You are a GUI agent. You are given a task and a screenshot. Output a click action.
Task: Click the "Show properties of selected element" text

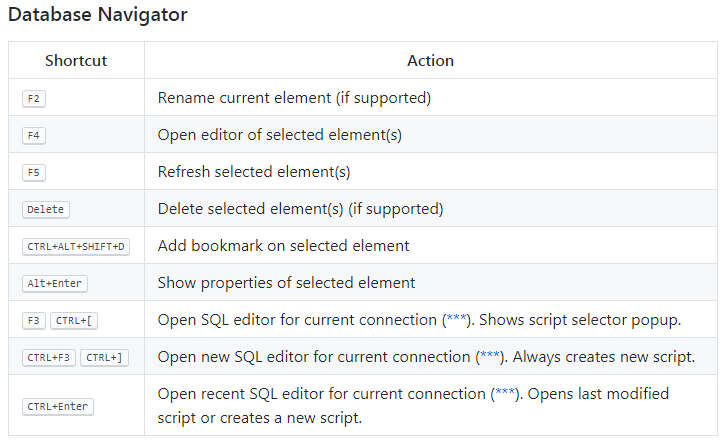point(286,283)
